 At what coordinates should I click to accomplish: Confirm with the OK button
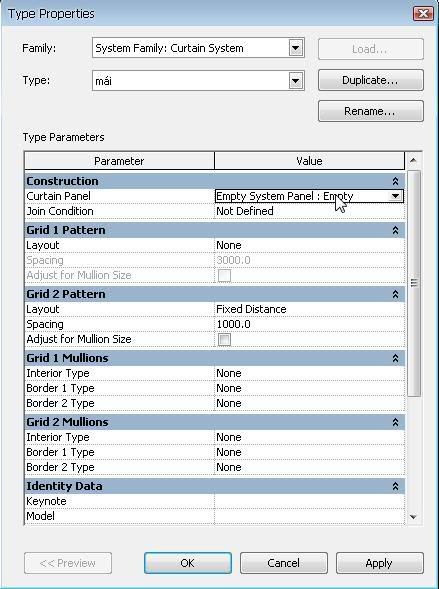coord(188,563)
